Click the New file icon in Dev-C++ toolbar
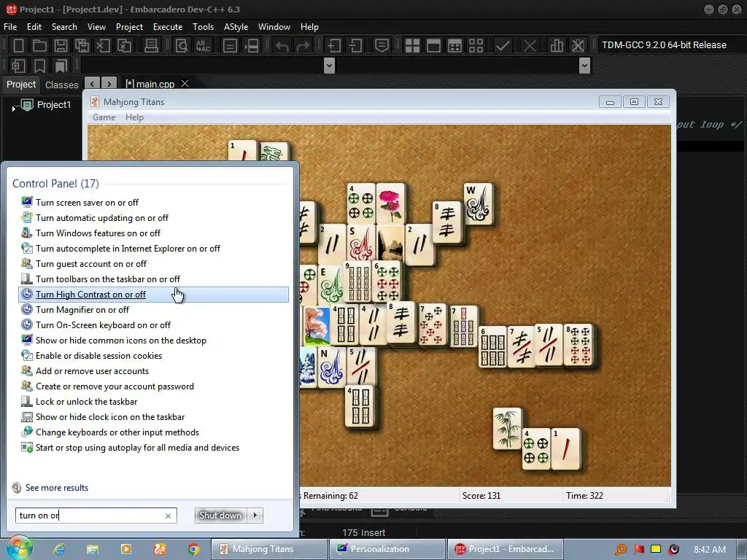The width and height of the screenshot is (747, 560). click(18, 46)
